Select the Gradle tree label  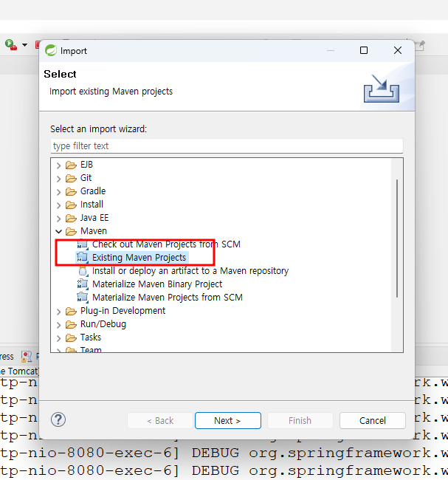(93, 191)
